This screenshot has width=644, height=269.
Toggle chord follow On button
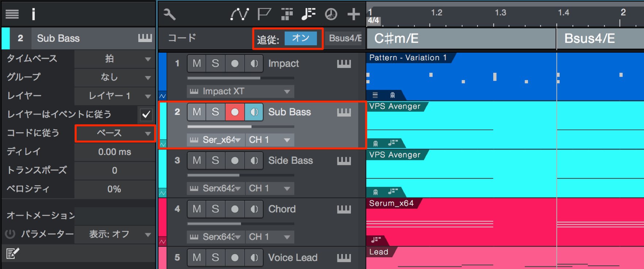[x=300, y=38]
